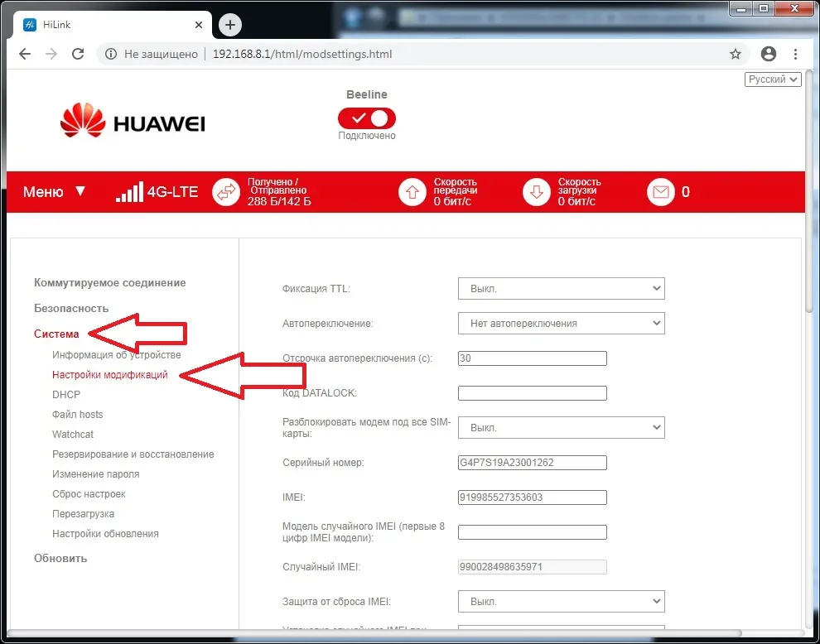
Task: Click the received/sent traffic icon
Action: tap(225, 192)
